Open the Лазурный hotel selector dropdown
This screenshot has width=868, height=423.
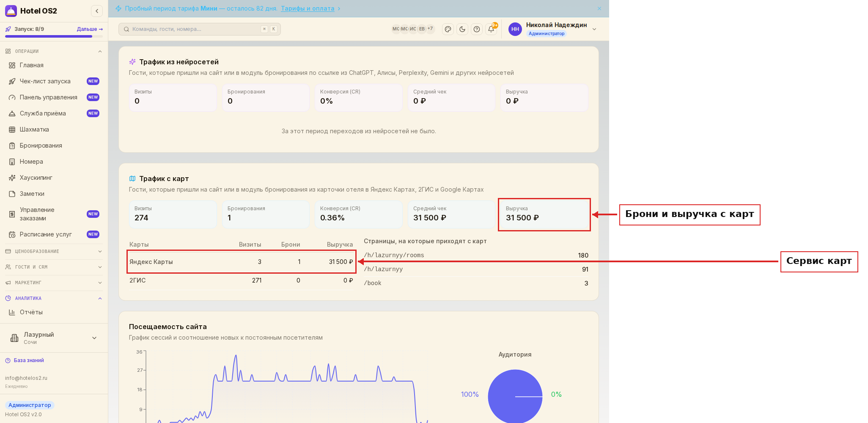tap(54, 338)
